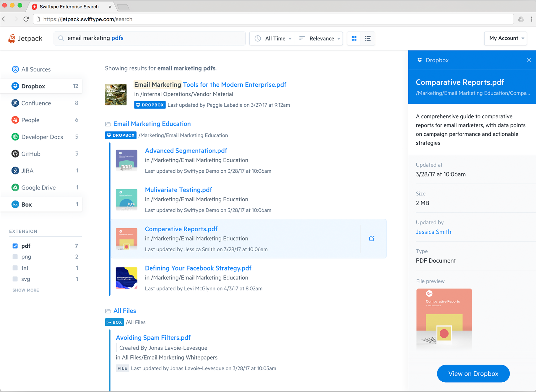
Task: Switch to list view
Action: [x=368, y=38]
